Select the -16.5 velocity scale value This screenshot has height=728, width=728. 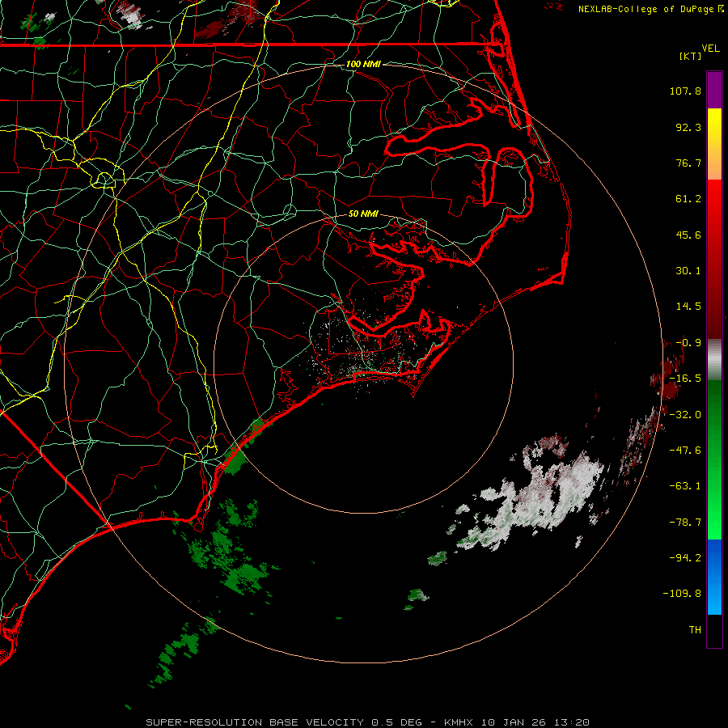point(685,379)
